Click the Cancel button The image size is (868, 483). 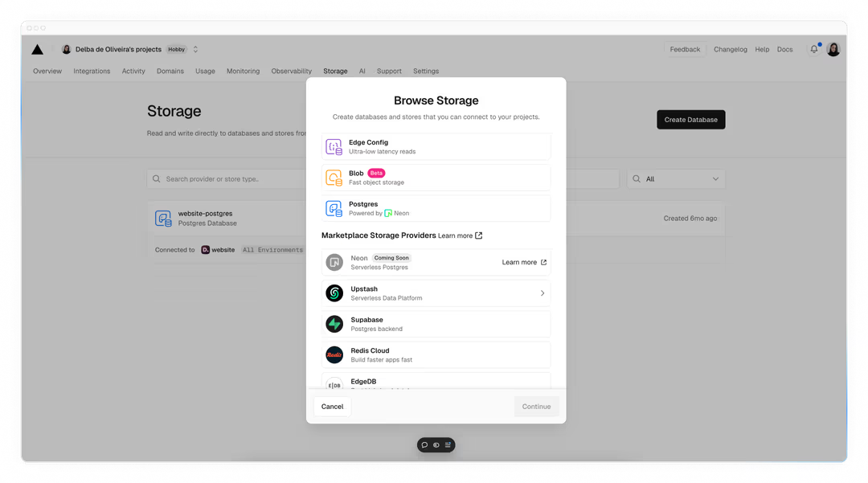coord(332,407)
